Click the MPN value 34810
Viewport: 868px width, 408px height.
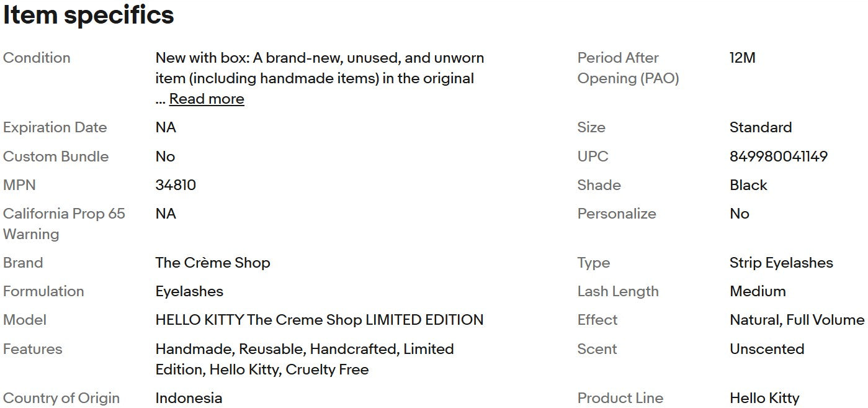click(x=176, y=185)
